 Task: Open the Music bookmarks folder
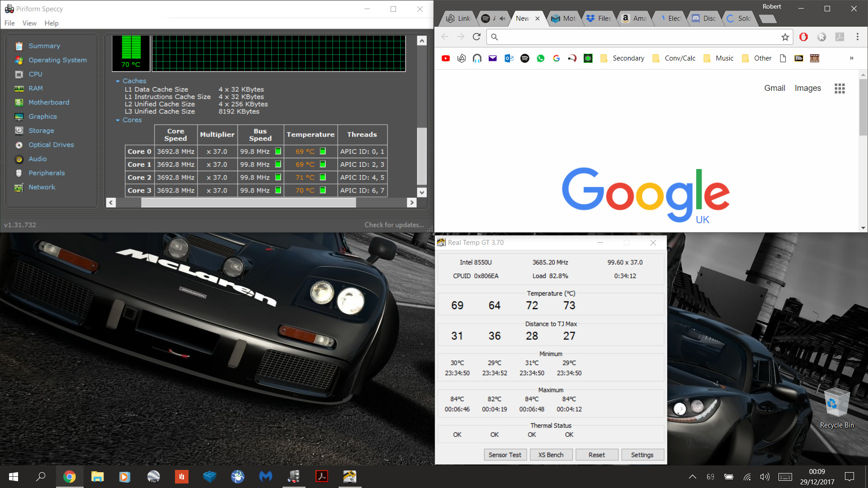(x=719, y=58)
